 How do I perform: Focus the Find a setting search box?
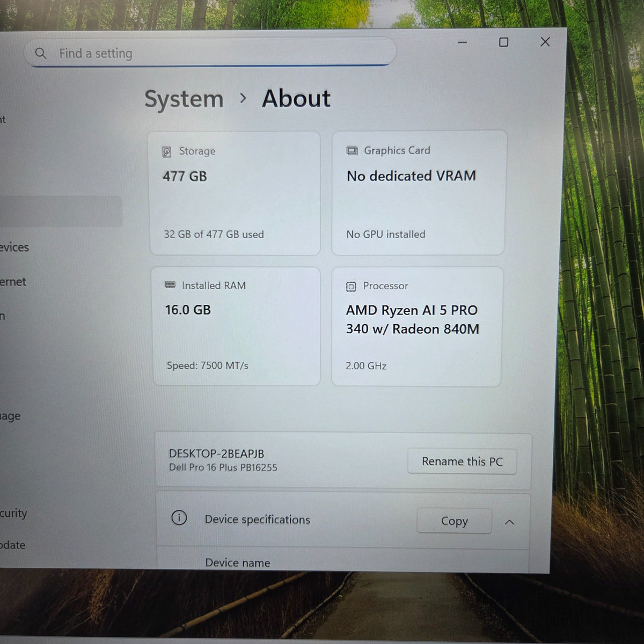pos(210,53)
